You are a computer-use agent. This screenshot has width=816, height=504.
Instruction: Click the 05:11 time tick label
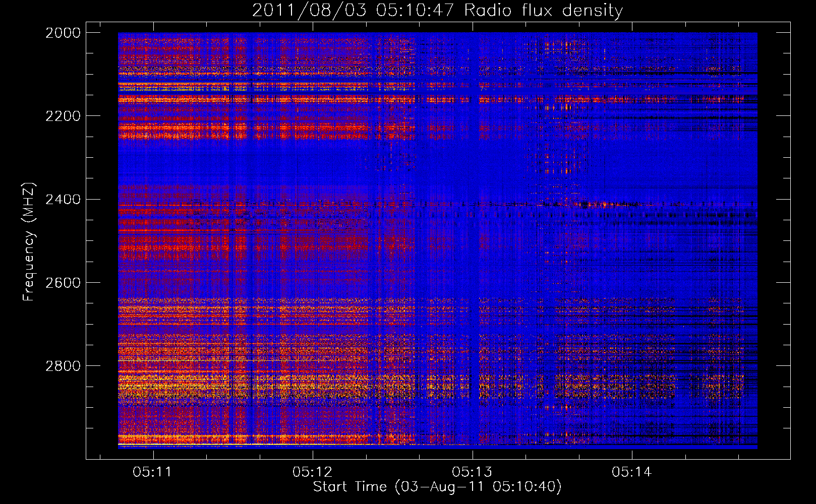(x=152, y=472)
